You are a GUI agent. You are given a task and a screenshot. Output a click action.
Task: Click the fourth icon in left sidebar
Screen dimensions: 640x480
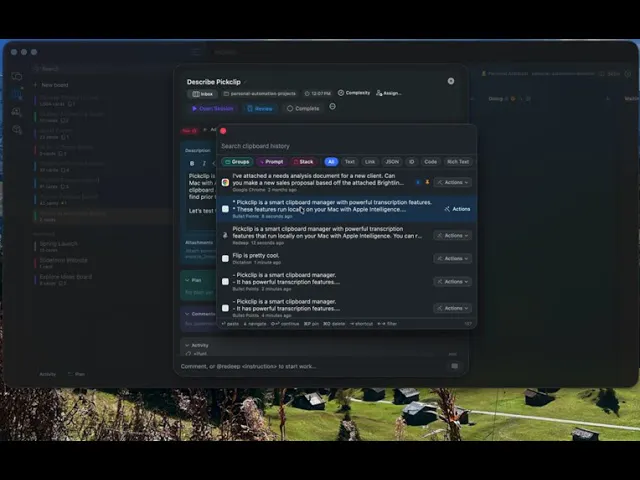(x=17, y=130)
